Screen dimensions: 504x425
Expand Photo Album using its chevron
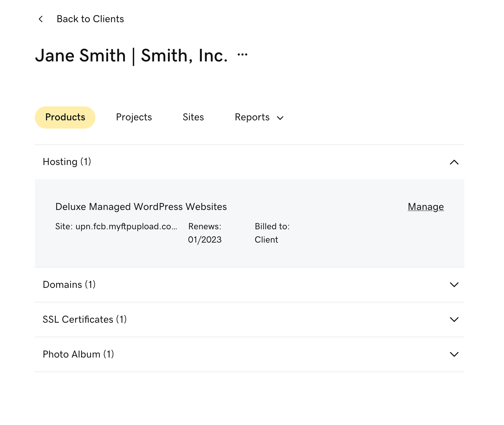tap(454, 354)
